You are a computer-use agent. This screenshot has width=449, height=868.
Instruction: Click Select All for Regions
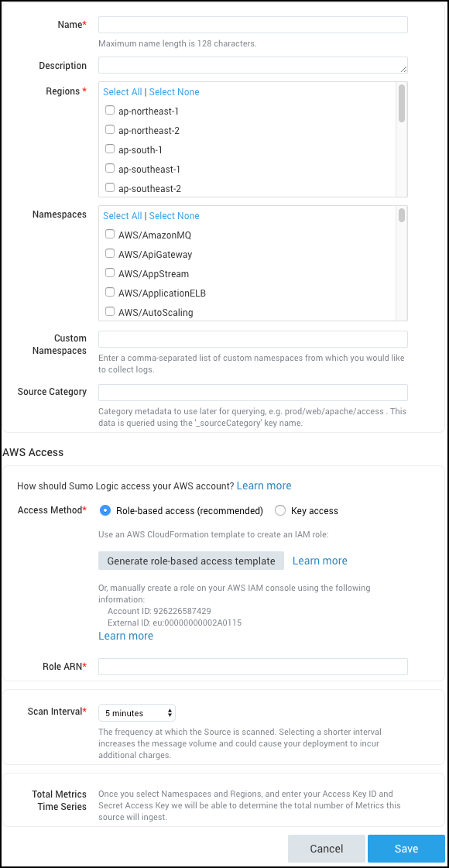click(x=122, y=91)
